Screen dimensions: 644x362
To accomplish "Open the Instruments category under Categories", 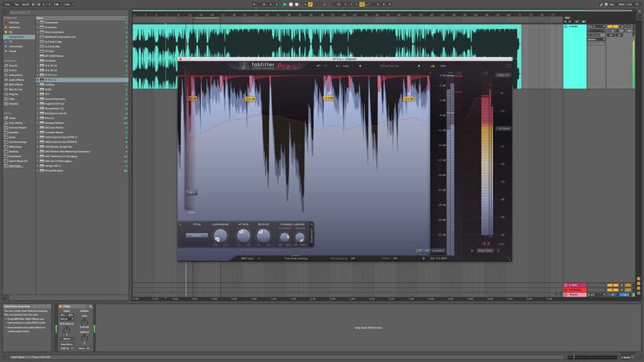I will pyautogui.click(x=16, y=75).
